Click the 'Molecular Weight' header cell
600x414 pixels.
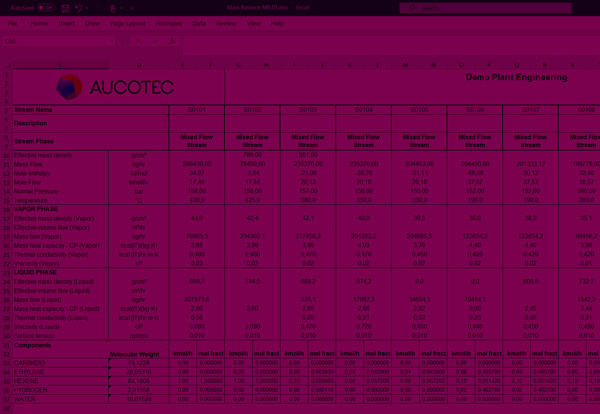(x=134, y=354)
